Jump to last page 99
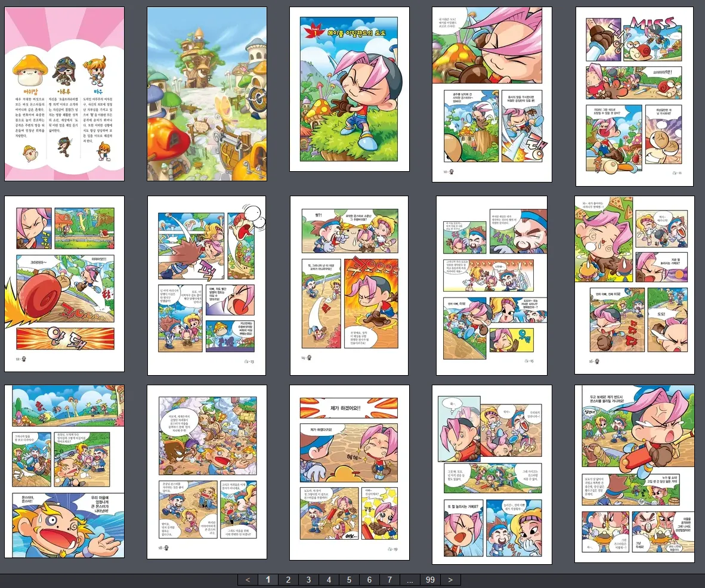This screenshot has height=588, width=705. pos(429,580)
